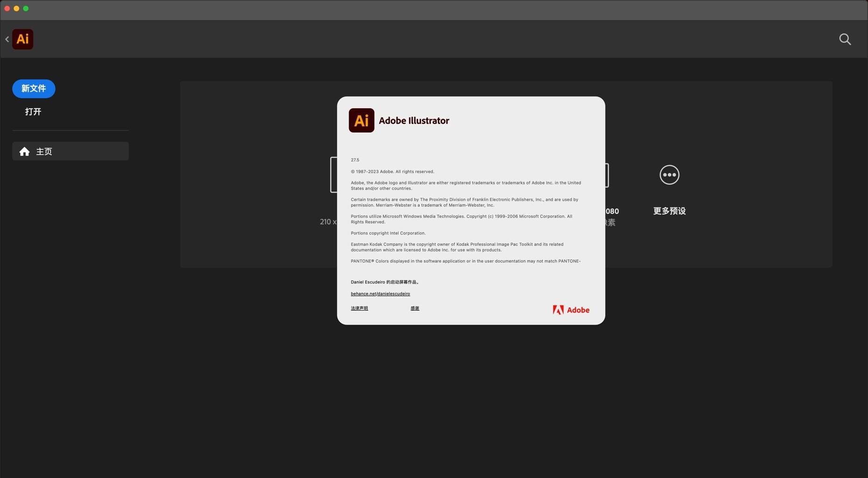The width and height of the screenshot is (868, 478).
Task: Click the Ai icon in About dialog
Action: tap(361, 120)
